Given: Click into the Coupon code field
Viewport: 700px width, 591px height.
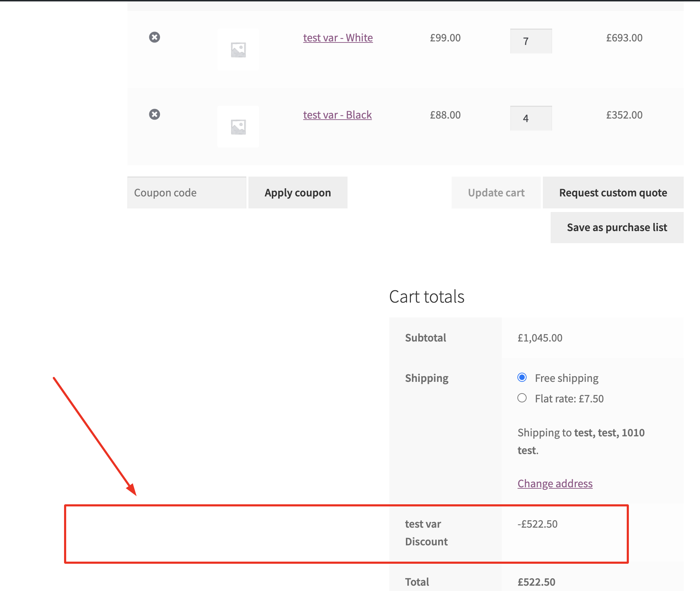Looking at the screenshot, I should coord(187,193).
